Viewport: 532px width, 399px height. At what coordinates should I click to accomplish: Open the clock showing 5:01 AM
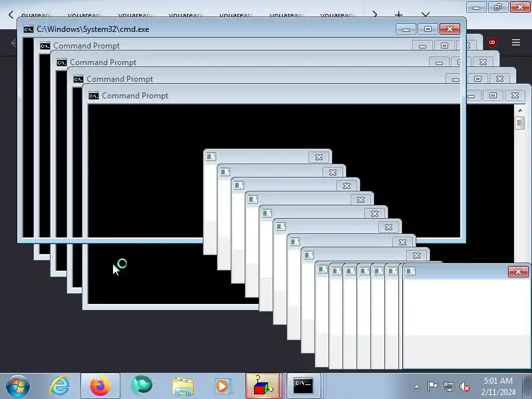click(498, 386)
